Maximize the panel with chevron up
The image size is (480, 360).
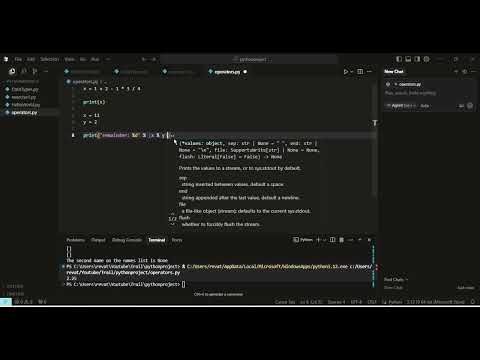tap(360, 240)
